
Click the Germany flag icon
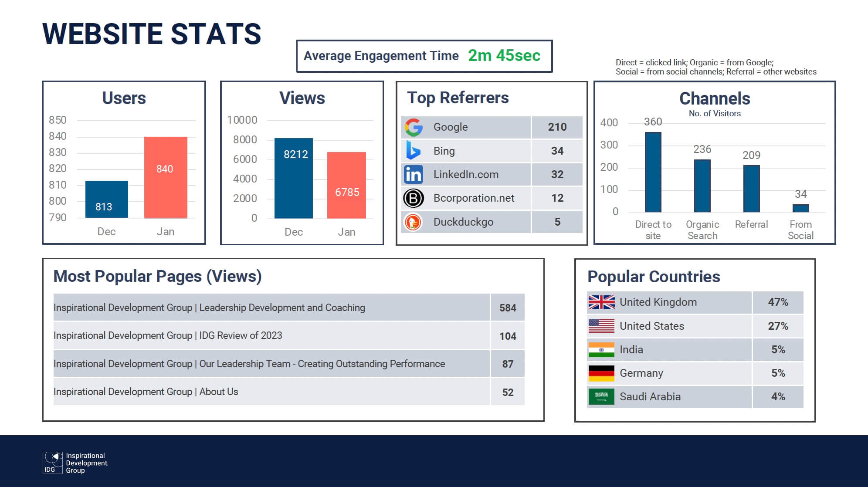click(601, 373)
